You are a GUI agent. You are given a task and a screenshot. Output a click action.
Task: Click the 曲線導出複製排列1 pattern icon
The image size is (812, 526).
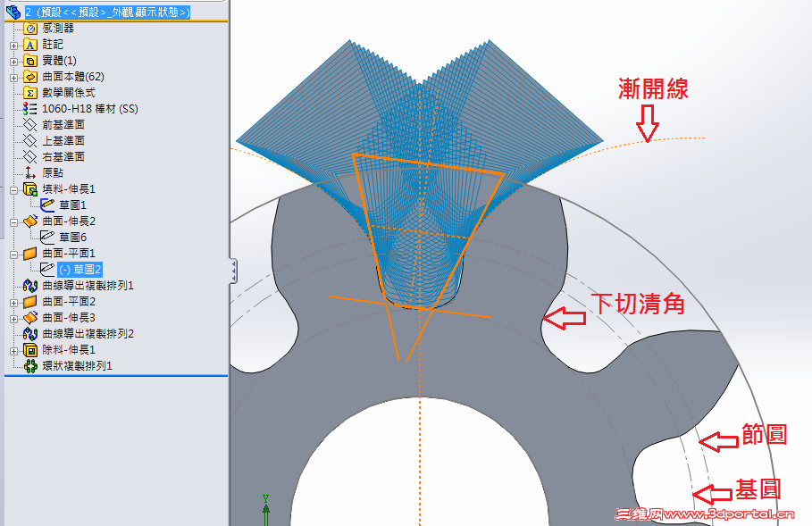point(30,285)
